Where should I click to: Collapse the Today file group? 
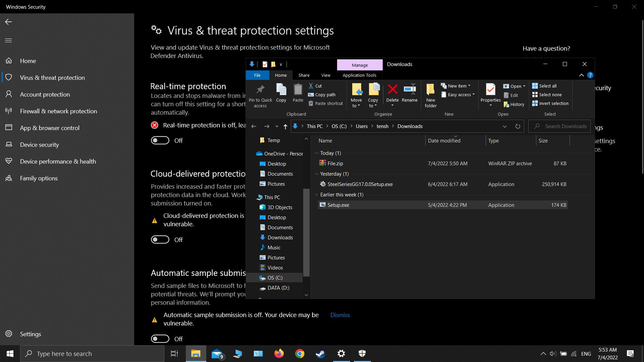(x=316, y=153)
